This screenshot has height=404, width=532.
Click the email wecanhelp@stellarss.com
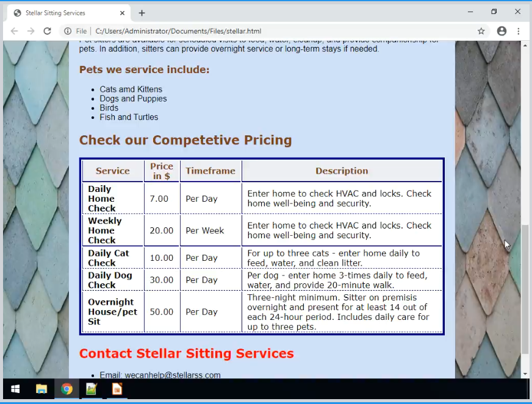coord(173,375)
